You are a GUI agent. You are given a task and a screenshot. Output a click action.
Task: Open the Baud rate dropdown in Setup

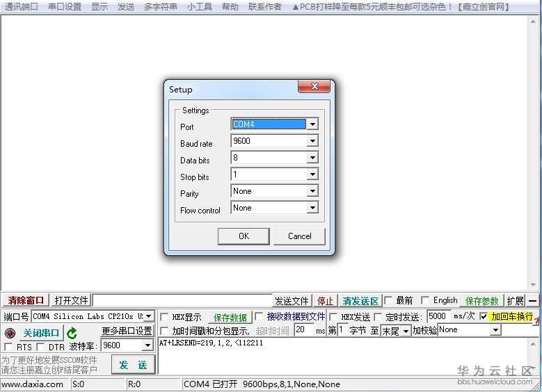click(312, 141)
